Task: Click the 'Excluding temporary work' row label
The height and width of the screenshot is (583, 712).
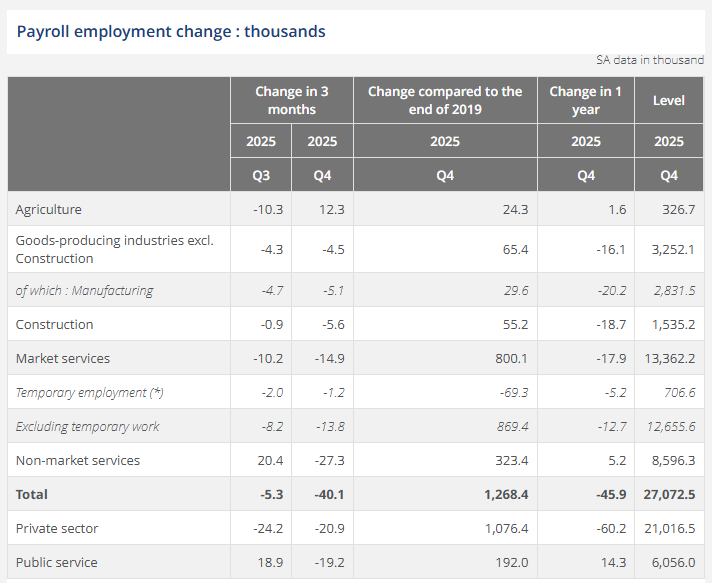Action: 88,427
